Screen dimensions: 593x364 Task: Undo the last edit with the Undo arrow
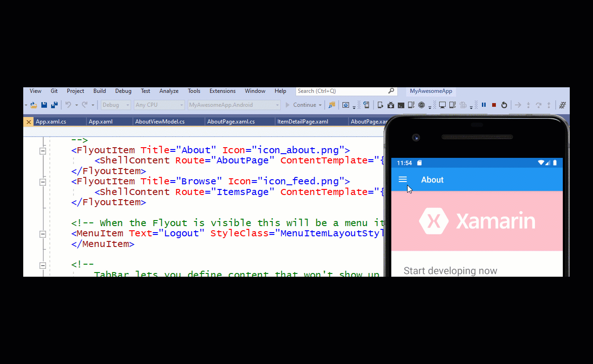coord(68,105)
